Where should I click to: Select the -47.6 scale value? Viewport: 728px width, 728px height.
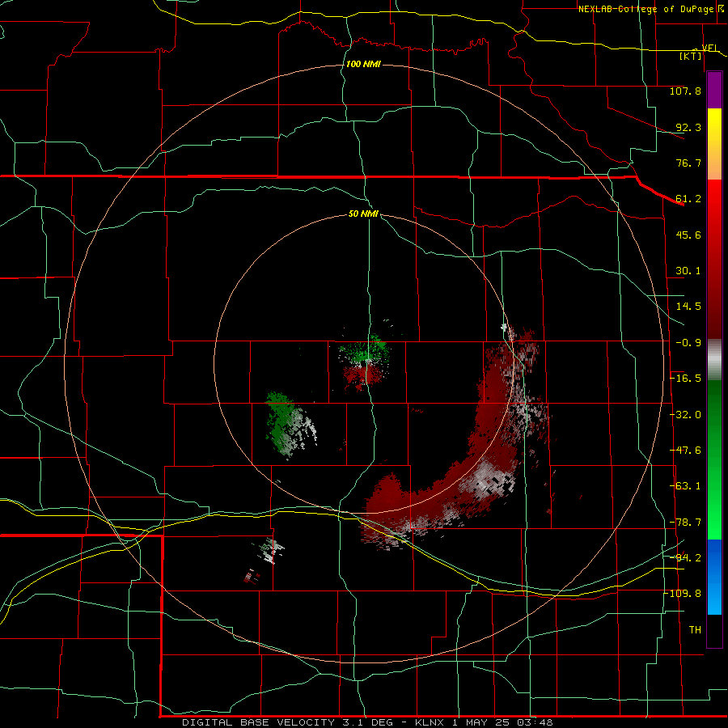point(685,451)
